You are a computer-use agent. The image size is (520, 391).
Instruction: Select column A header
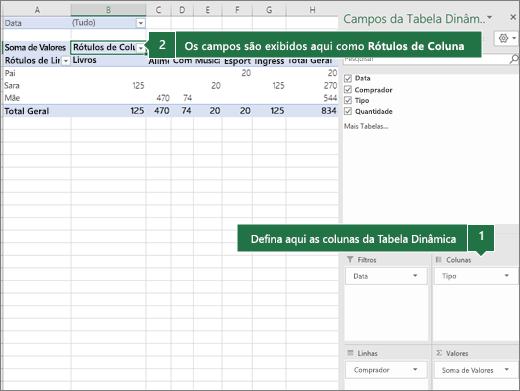[37, 10]
